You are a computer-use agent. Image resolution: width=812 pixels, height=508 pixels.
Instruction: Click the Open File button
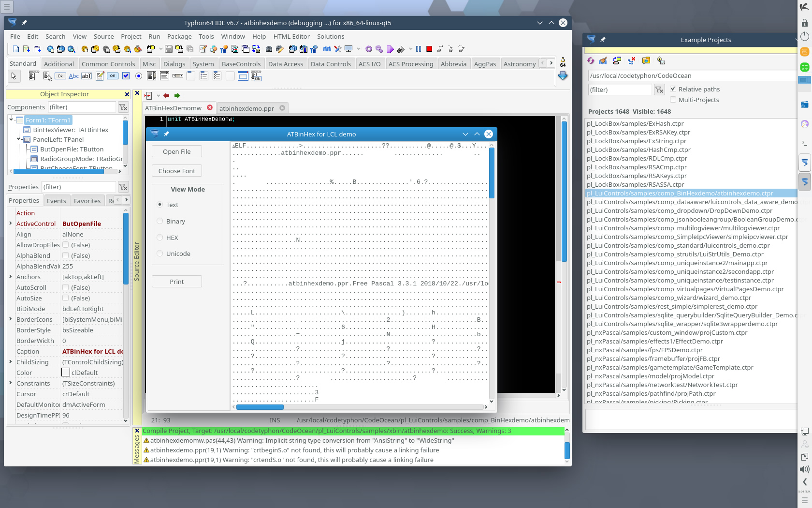click(177, 151)
